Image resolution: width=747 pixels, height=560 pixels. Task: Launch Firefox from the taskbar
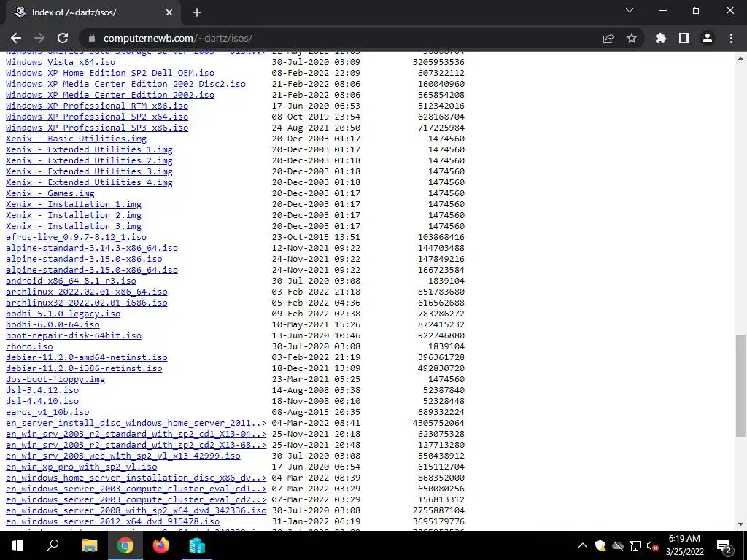click(x=161, y=545)
